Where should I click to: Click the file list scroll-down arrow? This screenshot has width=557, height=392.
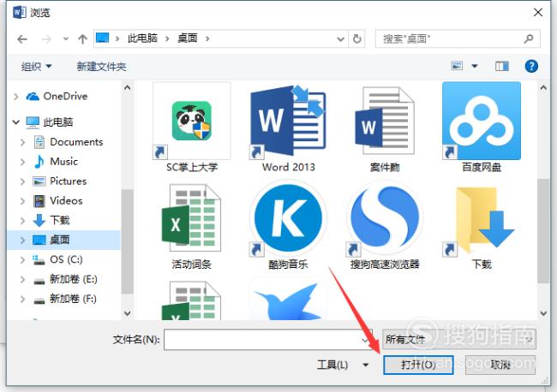pyautogui.click(x=543, y=313)
